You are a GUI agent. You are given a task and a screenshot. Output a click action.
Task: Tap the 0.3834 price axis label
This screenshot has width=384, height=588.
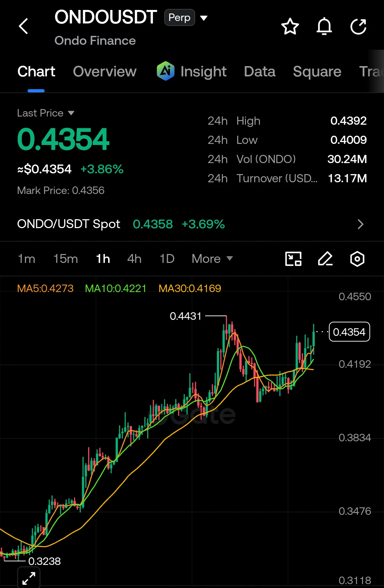[355, 438]
